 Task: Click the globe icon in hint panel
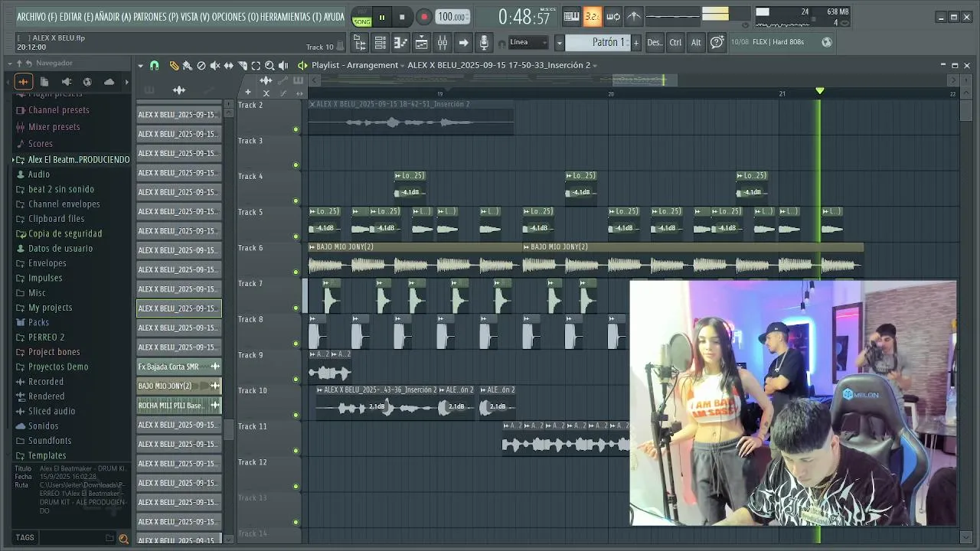[x=826, y=42]
